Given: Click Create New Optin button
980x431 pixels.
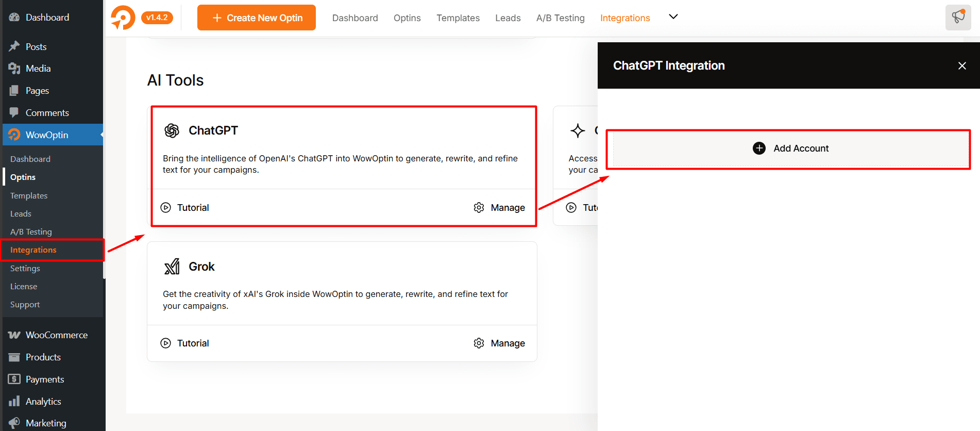Looking at the screenshot, I should pos(257,18).
